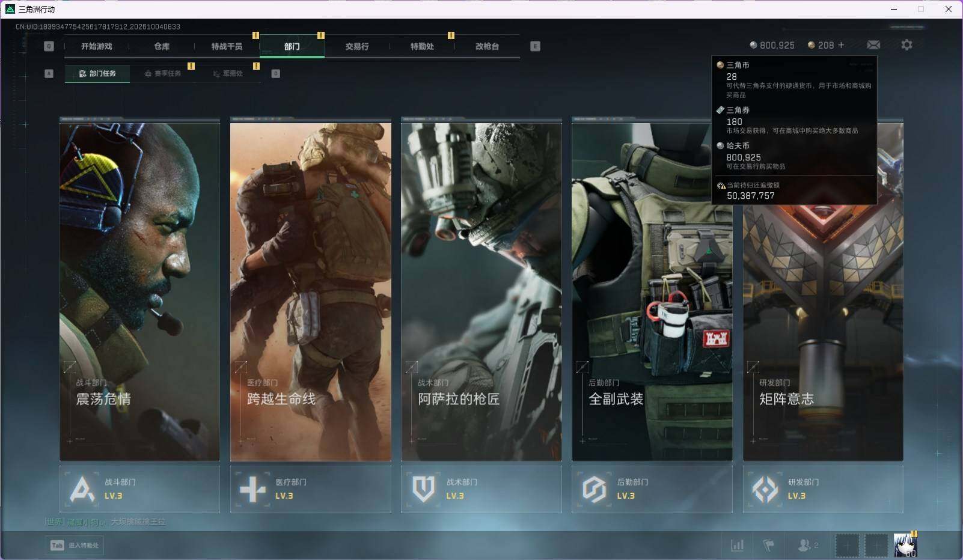Open the 特战干员 tab
The height and width of the screenshot is (560, 963).
click(x=227, y=46)
